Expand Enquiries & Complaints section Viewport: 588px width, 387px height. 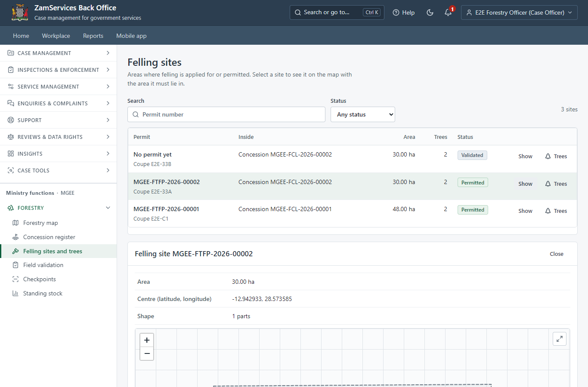click(x=59, y=103)
